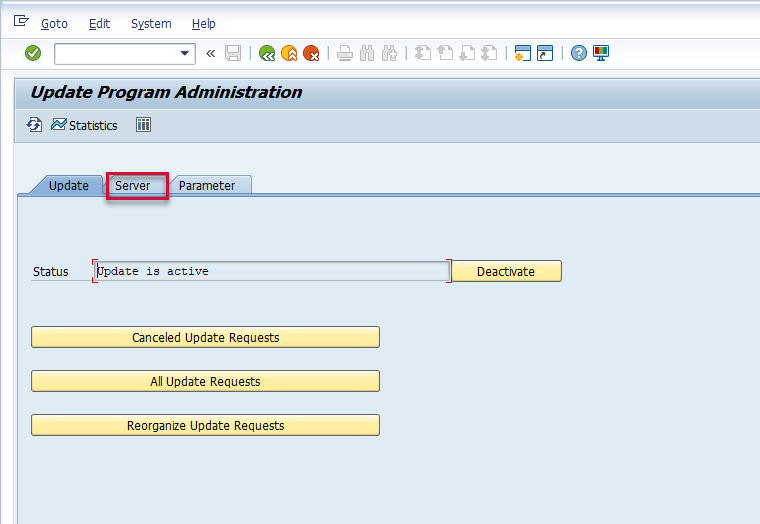This screenshot has height=524, width=760.
Task: Click the Refresh icon beside Statistics
Action: point(35,125)
